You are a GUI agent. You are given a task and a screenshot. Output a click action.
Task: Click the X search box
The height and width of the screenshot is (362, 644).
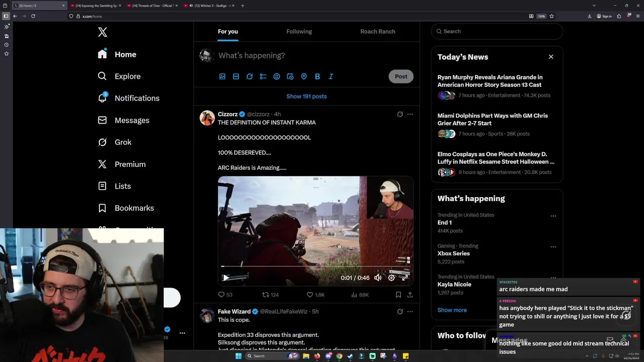click(497, 31)
